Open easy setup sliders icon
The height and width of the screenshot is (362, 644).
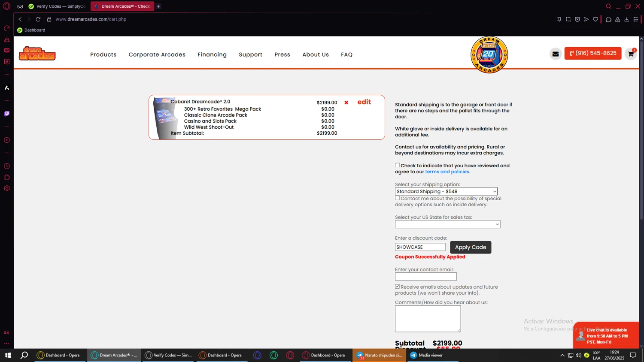point(635,19)
